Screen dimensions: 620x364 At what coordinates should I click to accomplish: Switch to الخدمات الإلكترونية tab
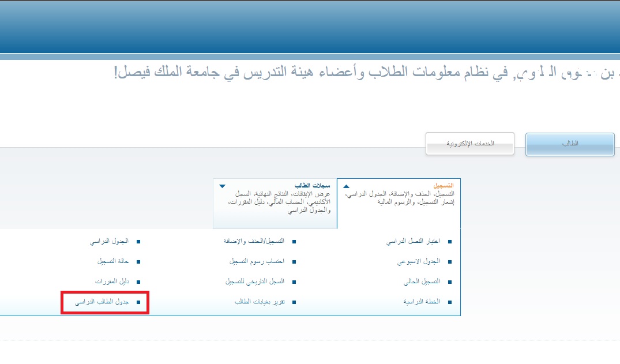pos(469,143)
